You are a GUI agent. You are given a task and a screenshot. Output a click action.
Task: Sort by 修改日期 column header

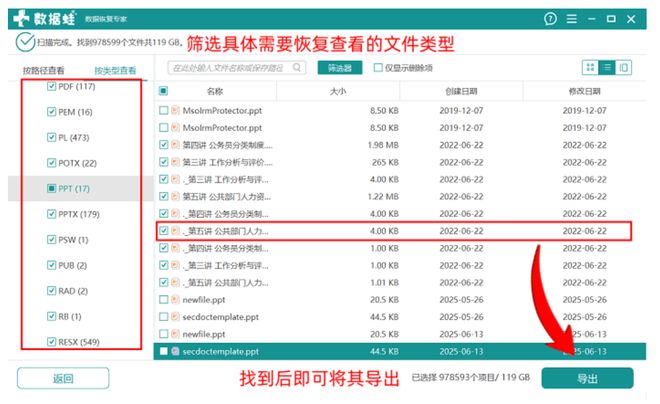coord(584,91)
